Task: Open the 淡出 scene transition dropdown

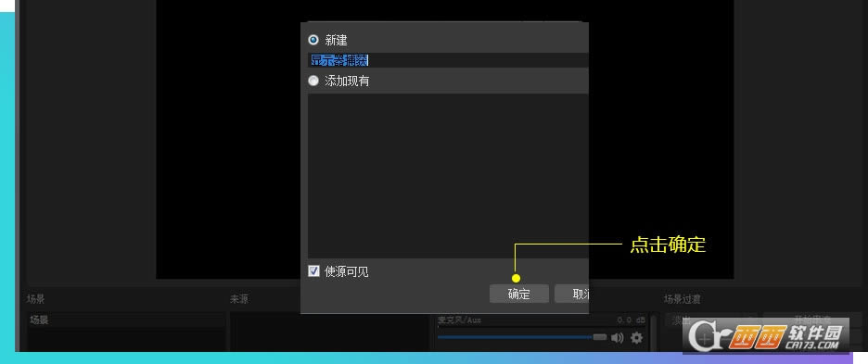Action: 712,320
